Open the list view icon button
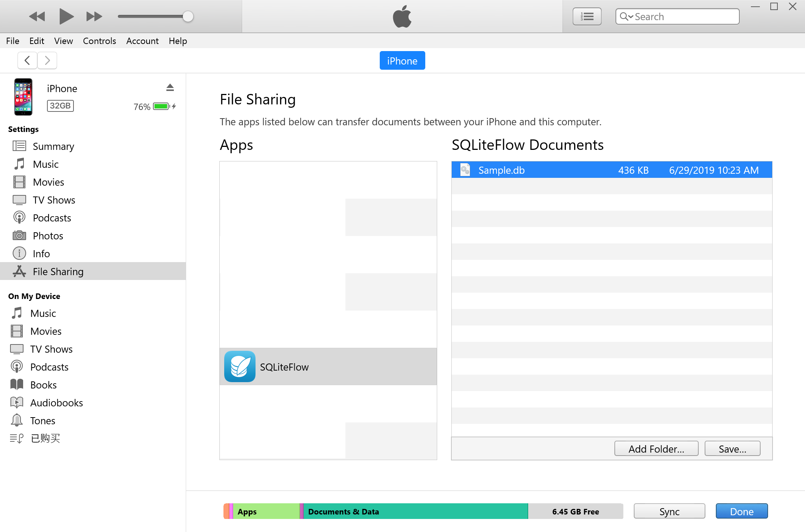The height and width of the screenshot is (532, 805). click(587, 16)
